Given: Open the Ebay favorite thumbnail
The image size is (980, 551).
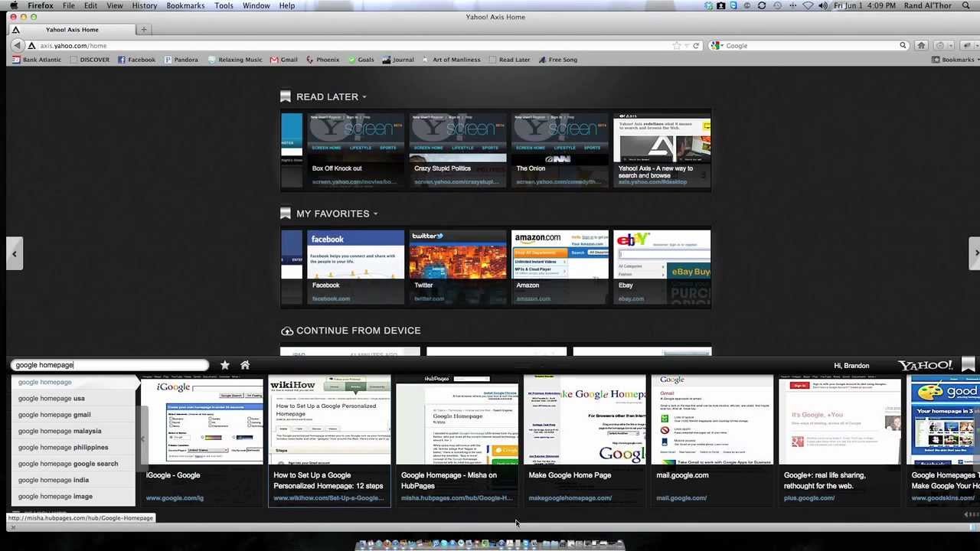Looking at the screenshot, I should click(661, 267).
